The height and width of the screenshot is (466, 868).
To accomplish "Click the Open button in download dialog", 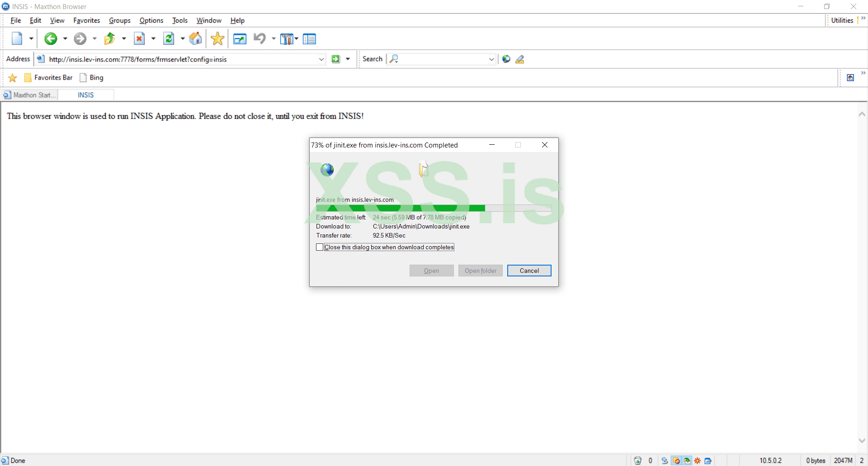I will click(x=431, y=271).
